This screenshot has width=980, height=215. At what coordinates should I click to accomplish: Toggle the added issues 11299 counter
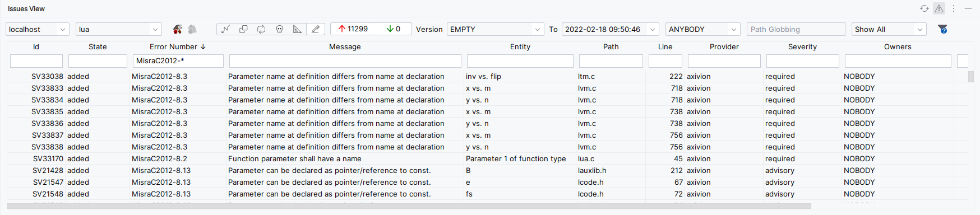(x=353, y=29)
